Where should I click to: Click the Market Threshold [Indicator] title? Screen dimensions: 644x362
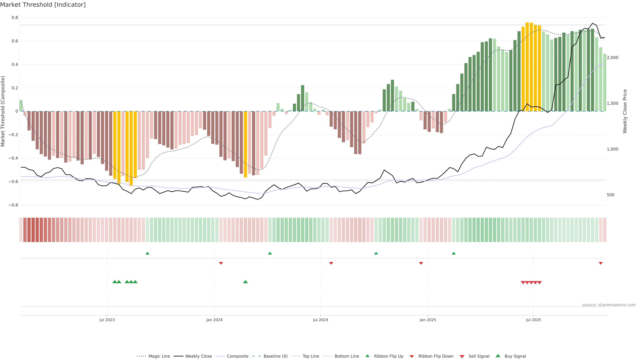(43, 5)
